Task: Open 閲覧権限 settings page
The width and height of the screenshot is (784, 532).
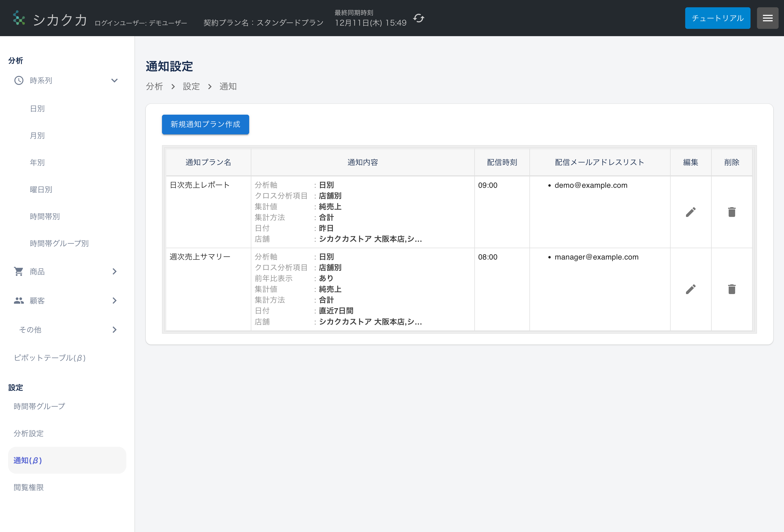Action: pos(29,487)
